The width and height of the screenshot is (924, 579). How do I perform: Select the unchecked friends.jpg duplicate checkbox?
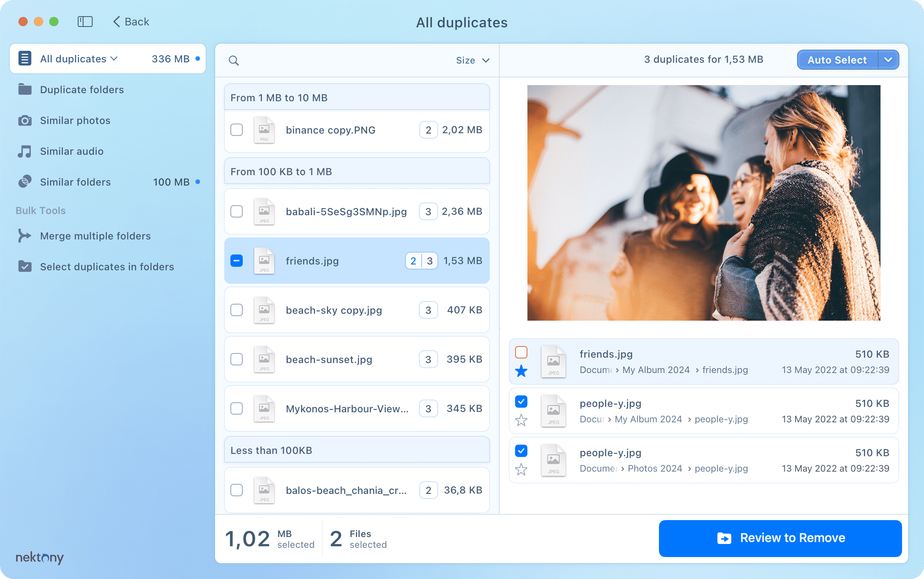click(521, 352)
